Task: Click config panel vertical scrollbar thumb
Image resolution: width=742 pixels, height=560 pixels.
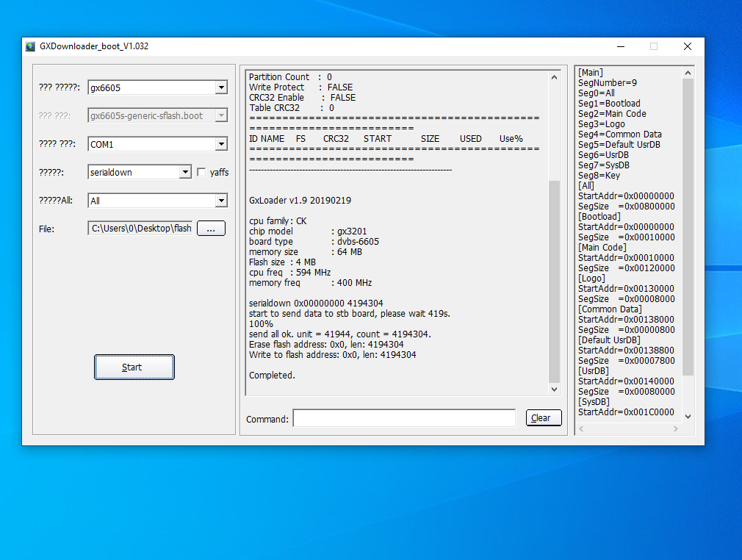Action: (x=688, y=227)
